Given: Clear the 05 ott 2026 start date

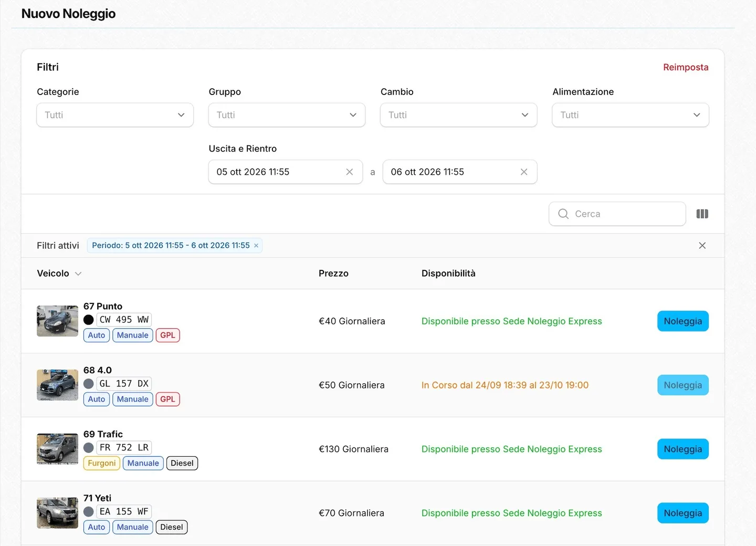Looking at the screenshot, I should pyautogui.click(x=350, y=172).
